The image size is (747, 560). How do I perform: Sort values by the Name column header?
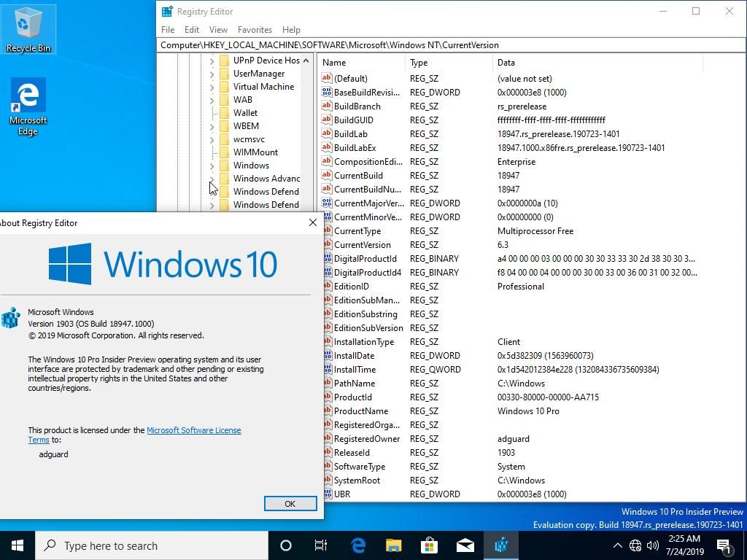pos(362,63)
